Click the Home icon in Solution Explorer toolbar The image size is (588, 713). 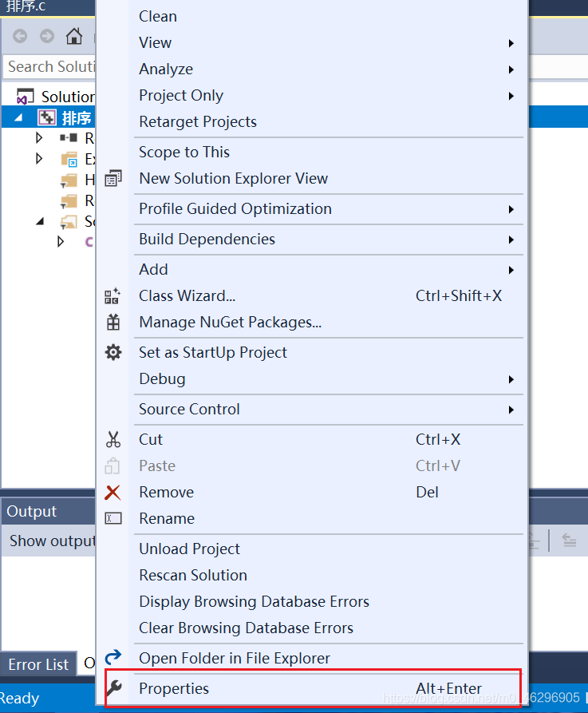click(x=74, y=36)
